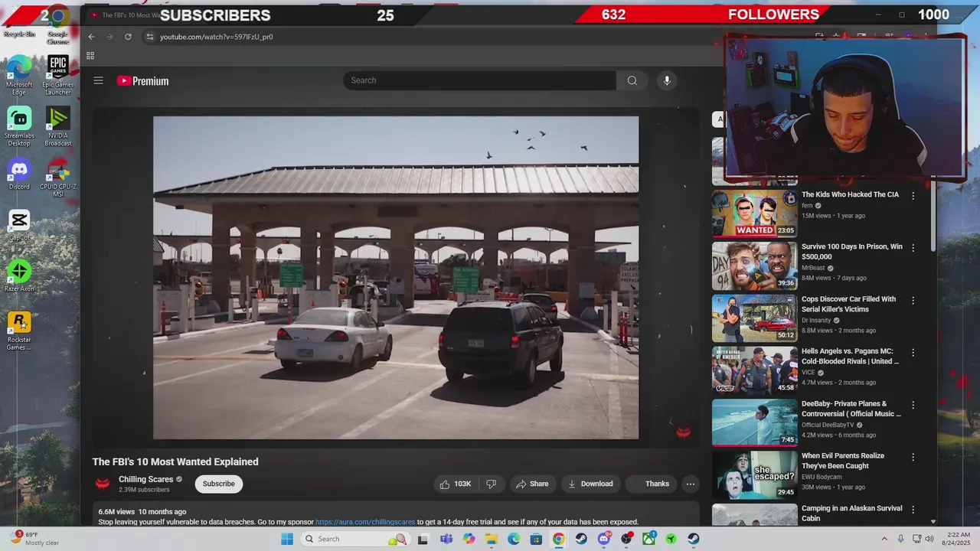Click the Share button
The width and height of the screenshot is (980, 551).
[x=532, y=484]
